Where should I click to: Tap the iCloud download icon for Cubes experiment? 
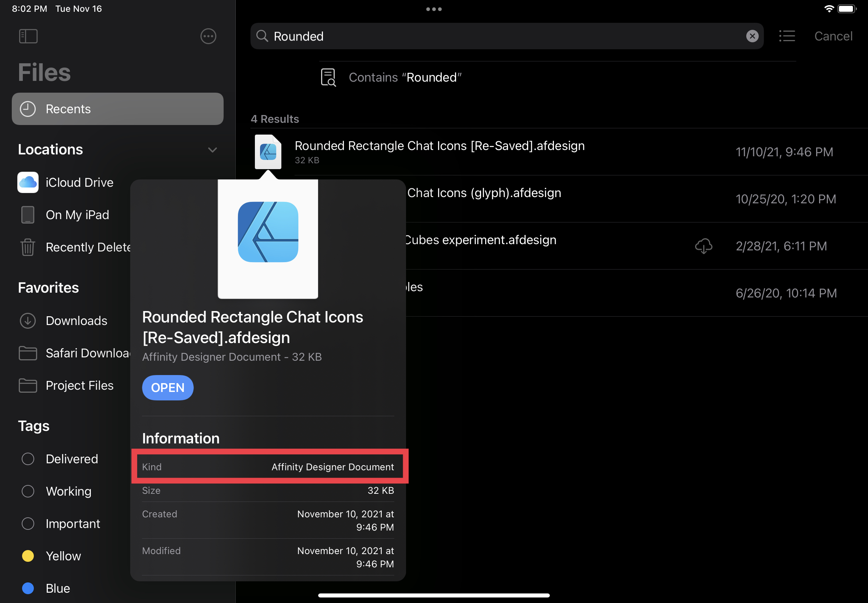click(703, 246)
